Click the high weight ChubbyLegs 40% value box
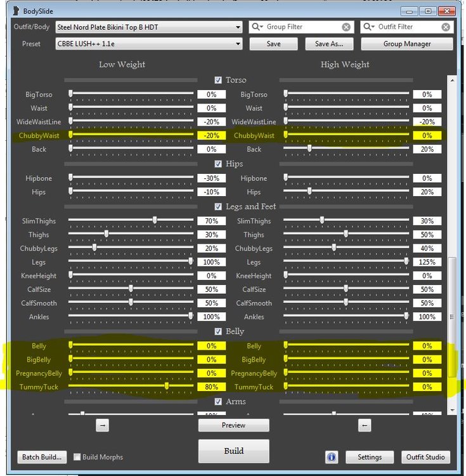 pos(427,248)
